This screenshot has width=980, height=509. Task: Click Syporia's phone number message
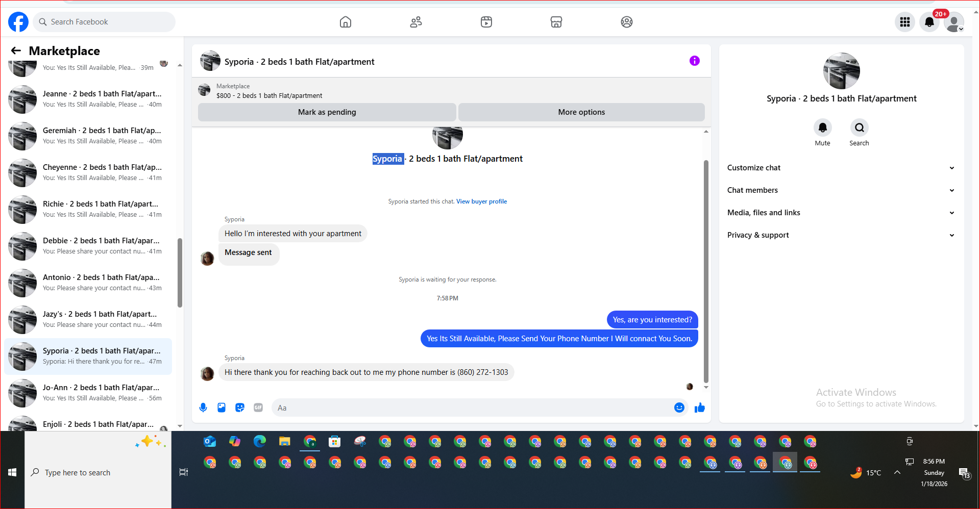point(366,372)
